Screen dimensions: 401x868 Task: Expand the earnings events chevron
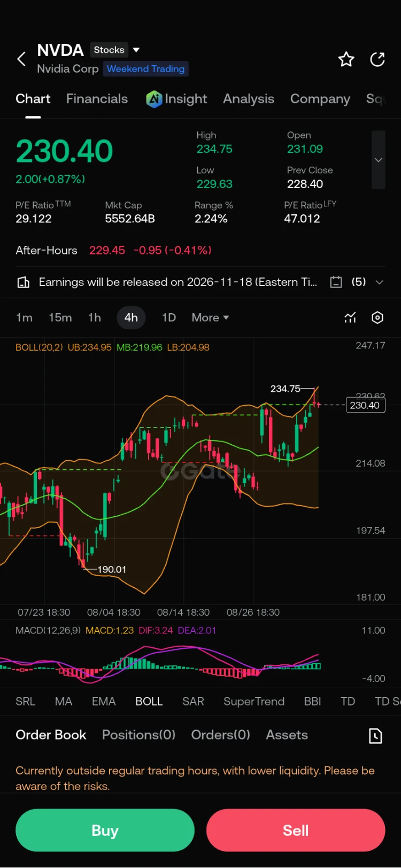tap(380, 282)
